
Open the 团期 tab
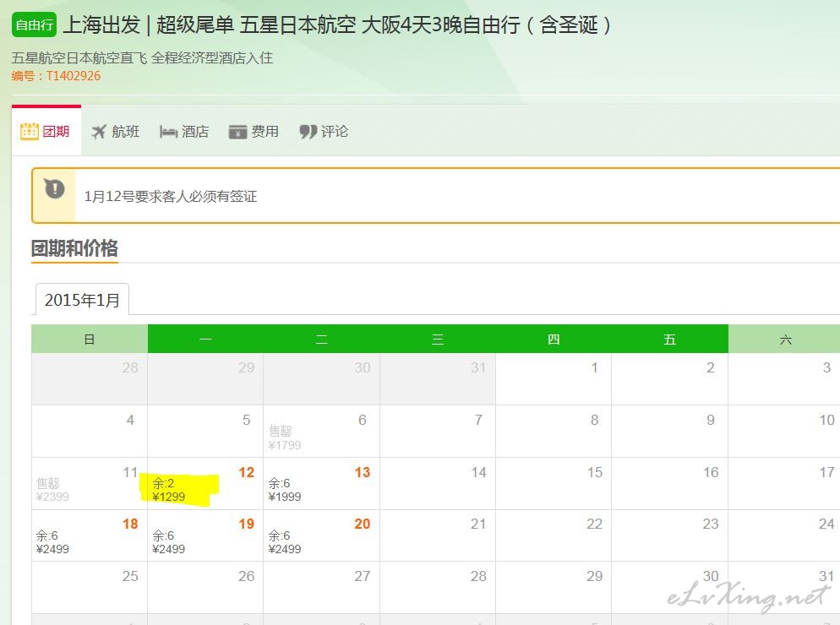click(x=46, y=131)
